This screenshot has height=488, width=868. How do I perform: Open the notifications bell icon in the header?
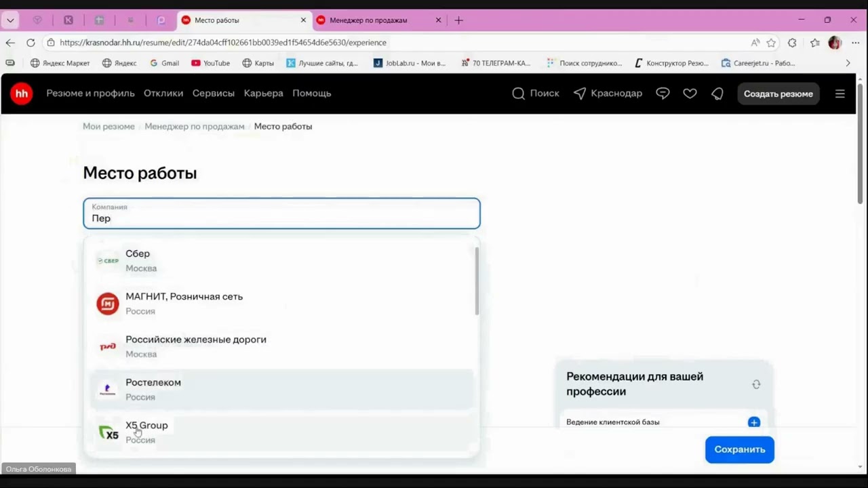point(717,94)
